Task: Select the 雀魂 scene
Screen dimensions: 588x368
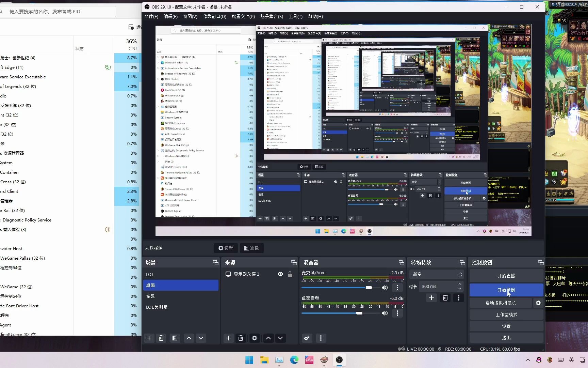Action: 181,296
